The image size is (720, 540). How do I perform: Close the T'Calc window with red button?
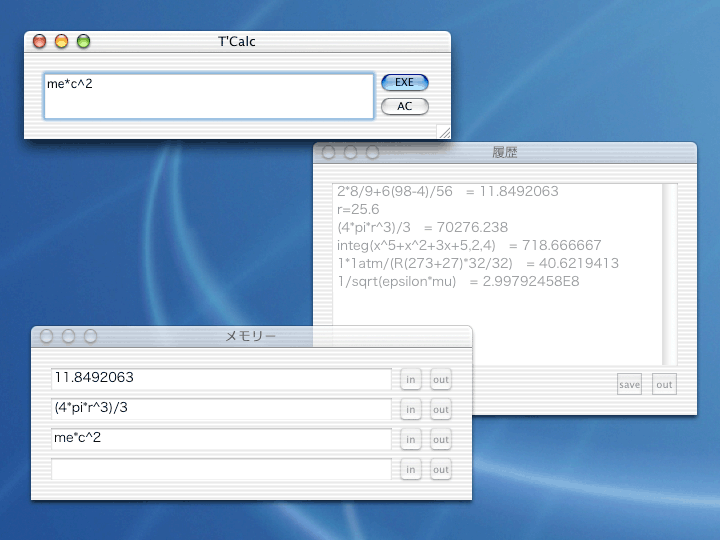point(40,41)
